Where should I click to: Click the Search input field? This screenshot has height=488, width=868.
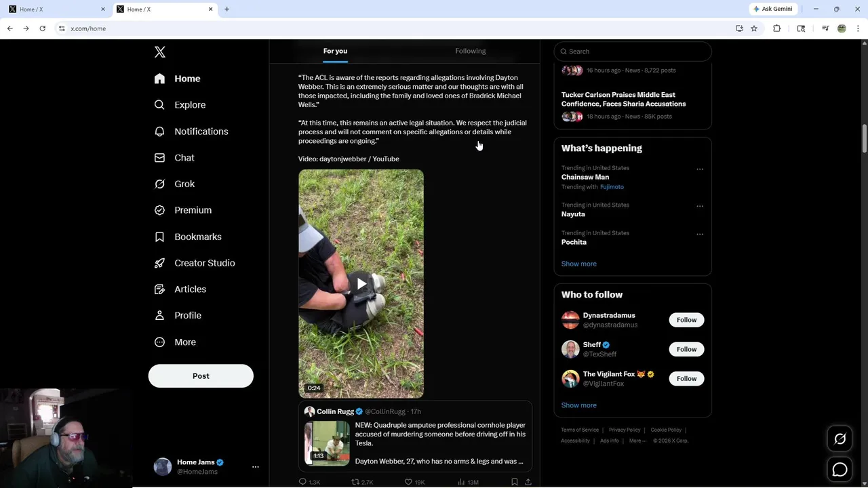[633, 52]
